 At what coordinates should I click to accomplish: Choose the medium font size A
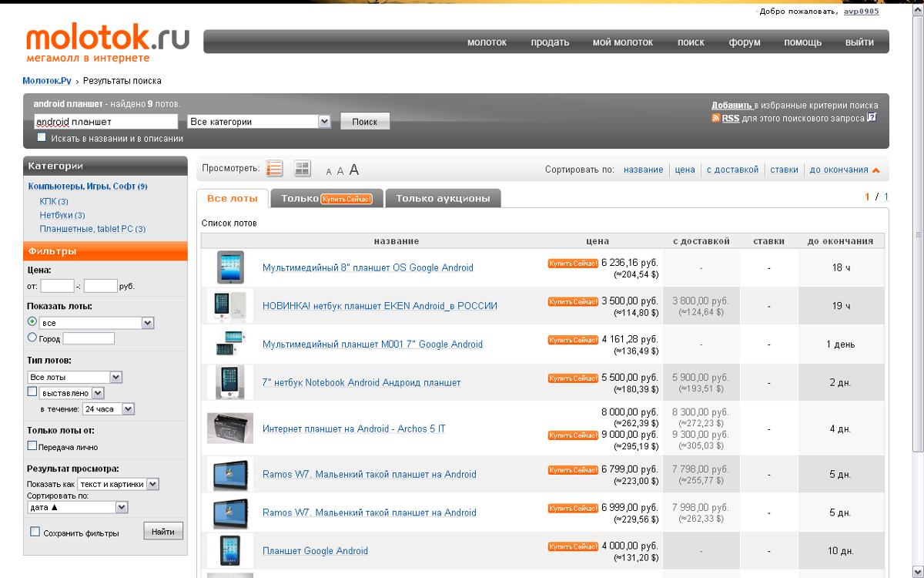coord(340,171)
